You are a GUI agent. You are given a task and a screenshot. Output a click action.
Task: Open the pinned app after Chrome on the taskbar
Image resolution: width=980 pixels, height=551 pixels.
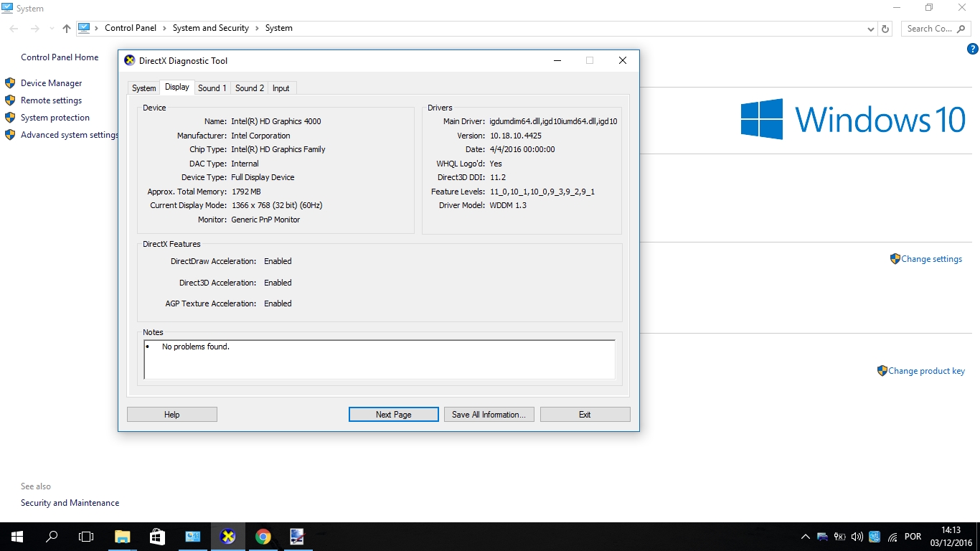(298, 536)
